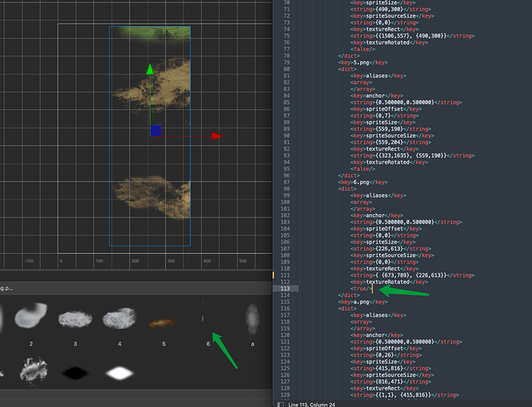Click the 'spriteSourceSize' key on line 108
Screen dimensions: 532x407
point(390,256)
